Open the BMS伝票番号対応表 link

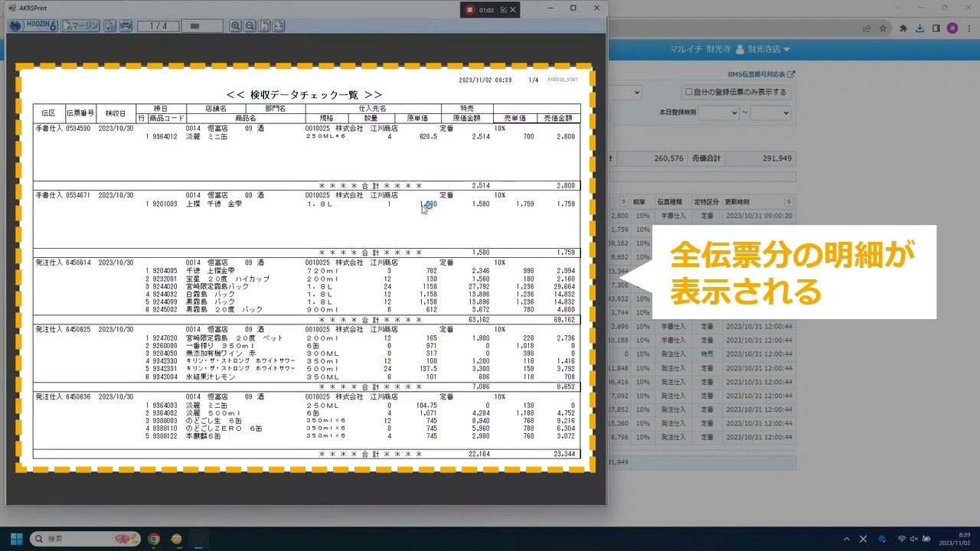[761, 74]
